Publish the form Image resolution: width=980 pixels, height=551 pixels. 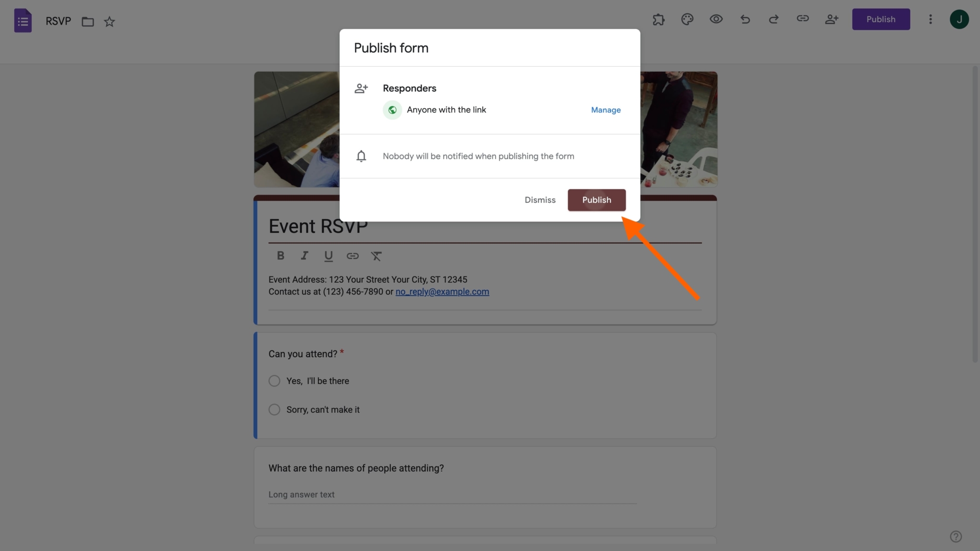point(596,200)
